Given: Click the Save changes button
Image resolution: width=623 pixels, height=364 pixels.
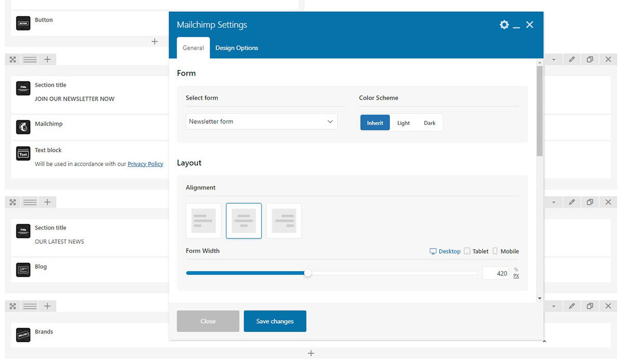Looking at the screenshot, I should coord(275,321).
